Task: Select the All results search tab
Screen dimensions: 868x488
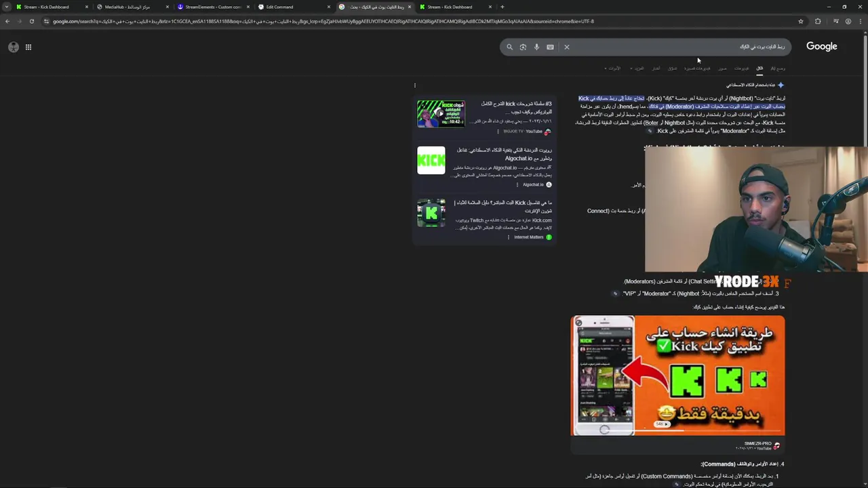Action: coord(759,68)
